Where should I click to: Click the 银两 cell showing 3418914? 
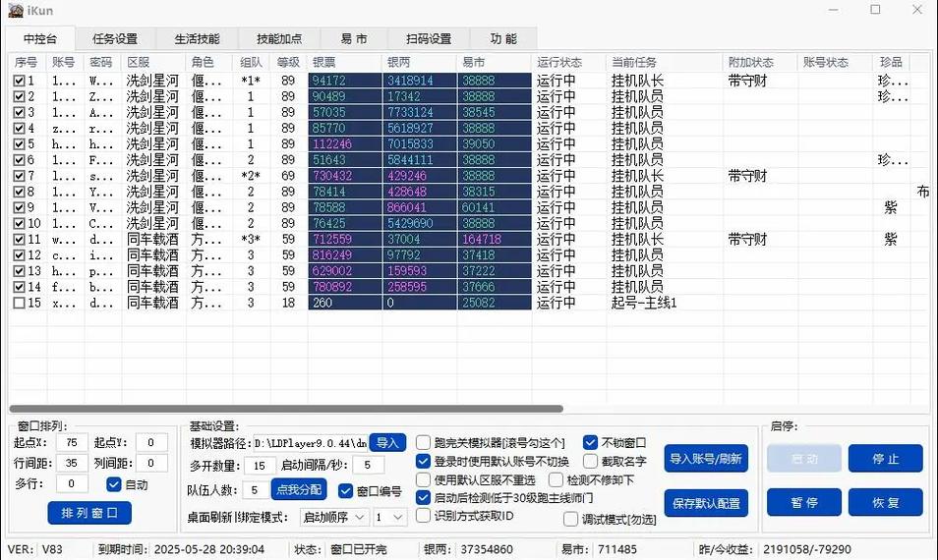[420, 81]
